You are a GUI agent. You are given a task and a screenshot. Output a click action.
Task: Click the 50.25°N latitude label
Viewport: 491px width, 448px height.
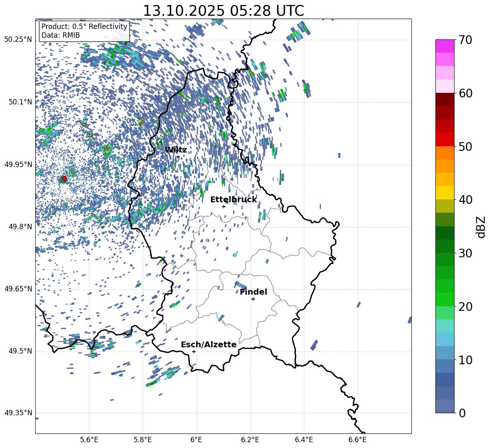18,40
